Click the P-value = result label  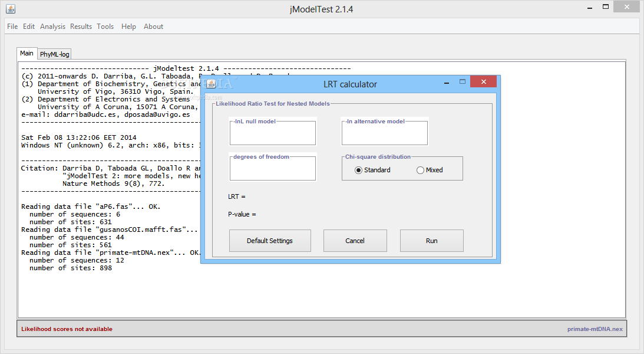tap(242, 214)
